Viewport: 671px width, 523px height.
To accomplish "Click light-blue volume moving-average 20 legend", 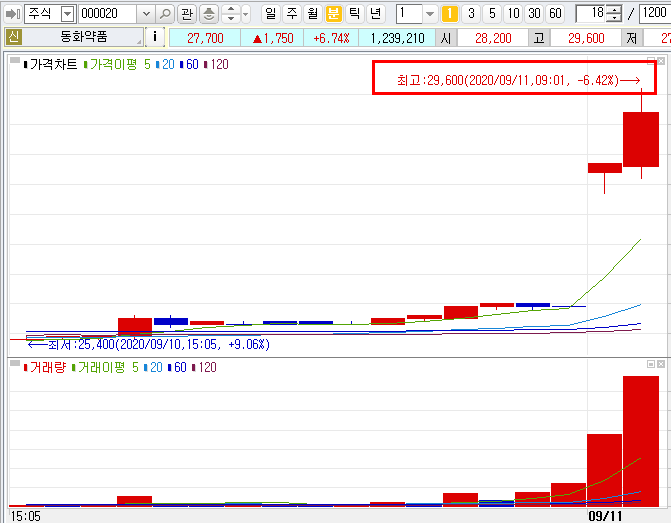I will (153, 367).
